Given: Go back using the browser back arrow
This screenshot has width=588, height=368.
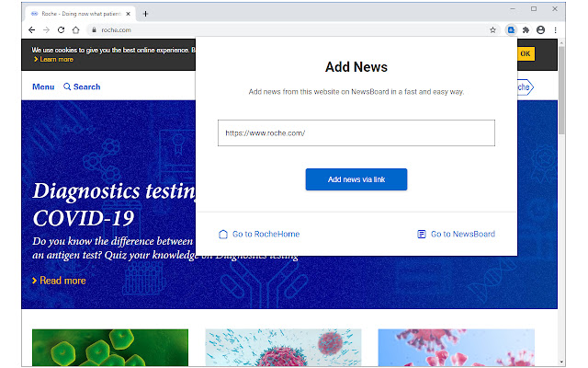Looking at the screenshot, I should [32, 30].
